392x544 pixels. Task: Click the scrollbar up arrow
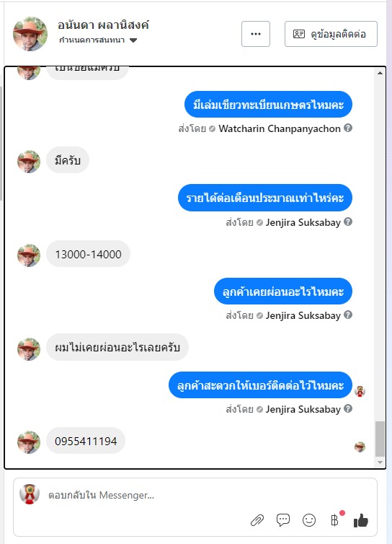click(380, 73)
